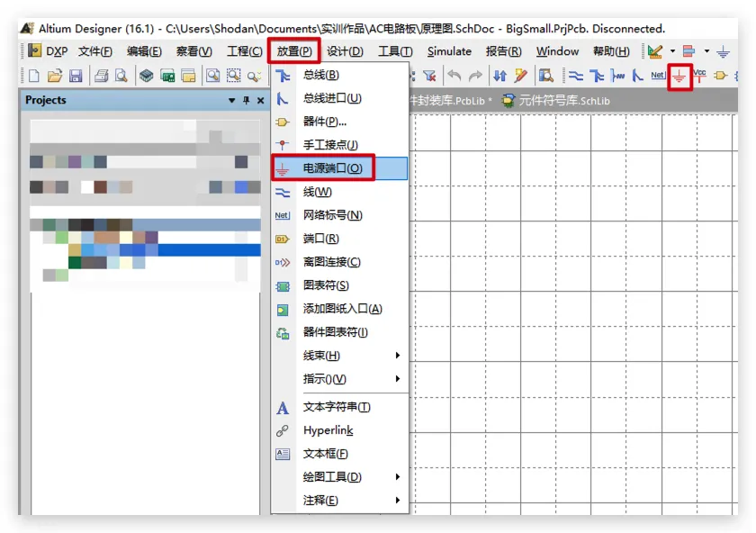Choose 端口(R) from the menu
Viewport: 756px width, 533px height.
(x=340, y=239)
